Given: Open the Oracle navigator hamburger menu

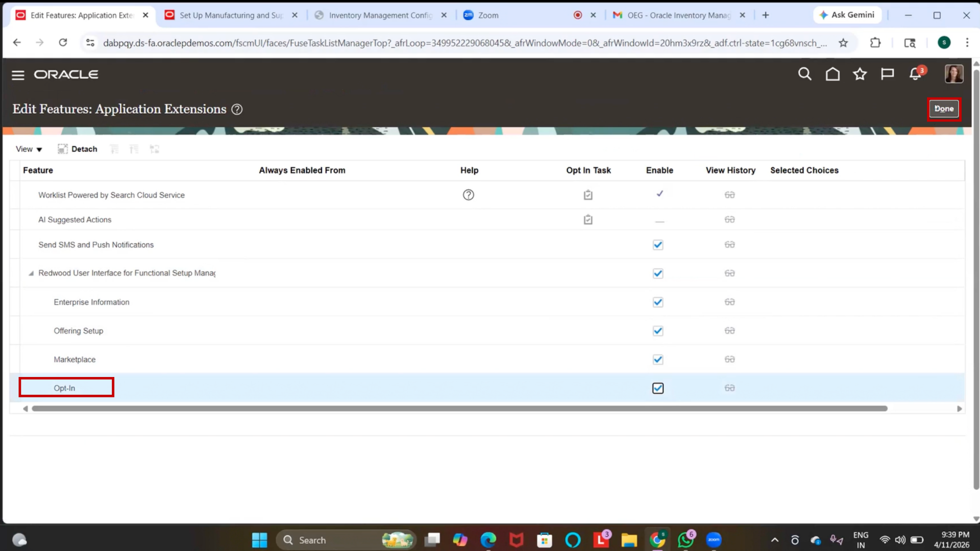Looking at the screenshot, I should (18, 75).
